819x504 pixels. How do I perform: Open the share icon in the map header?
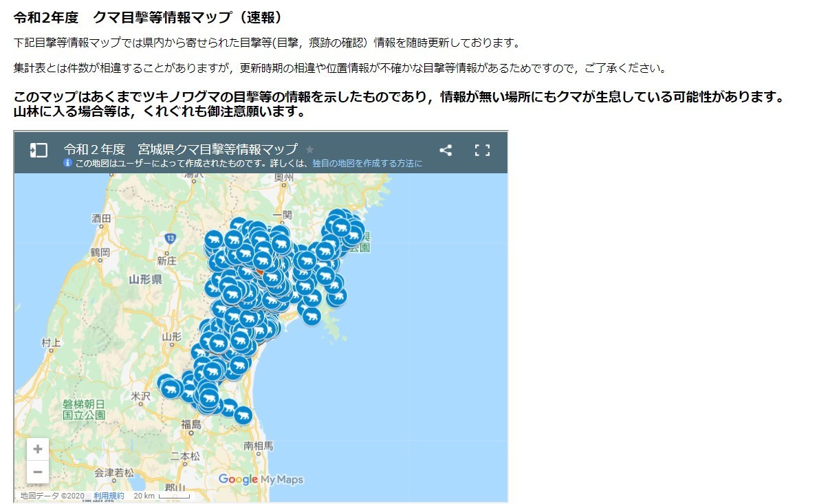pos(446,149)
